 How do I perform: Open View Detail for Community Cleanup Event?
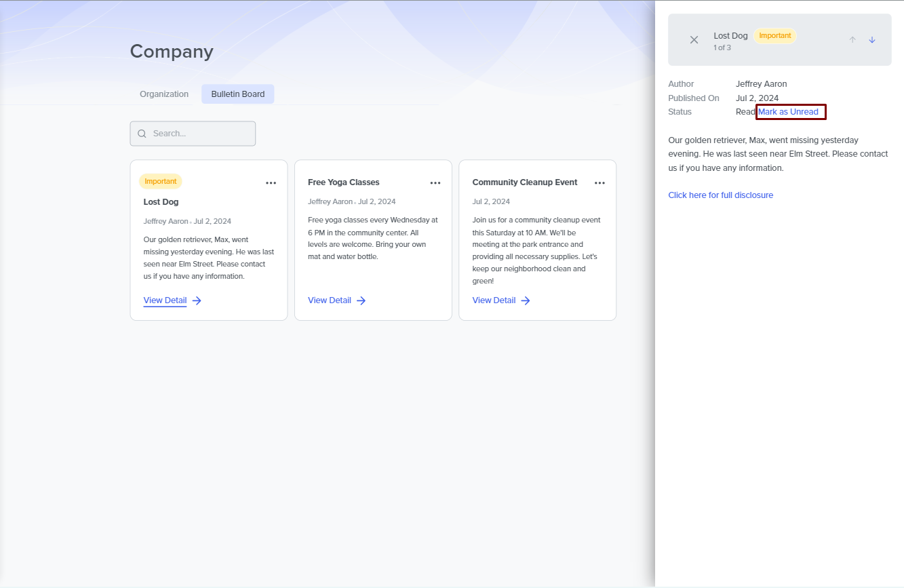(x=494, y=300)
